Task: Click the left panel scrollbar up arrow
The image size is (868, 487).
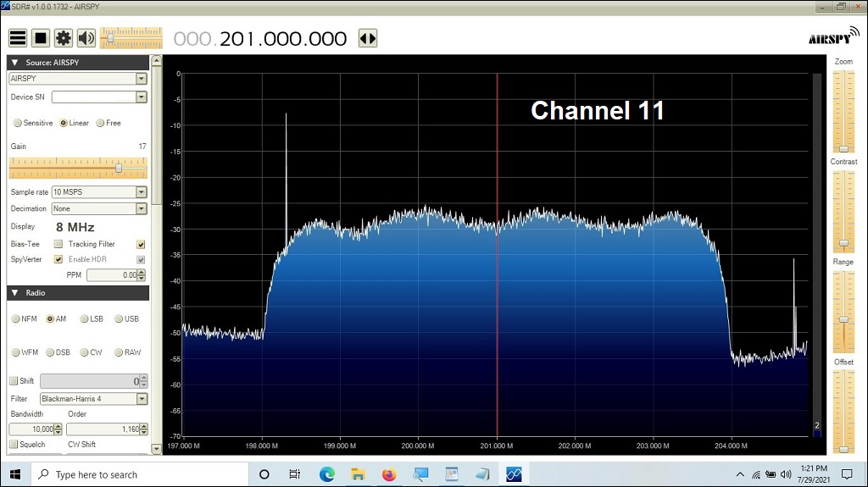Action: pos(157,60)
